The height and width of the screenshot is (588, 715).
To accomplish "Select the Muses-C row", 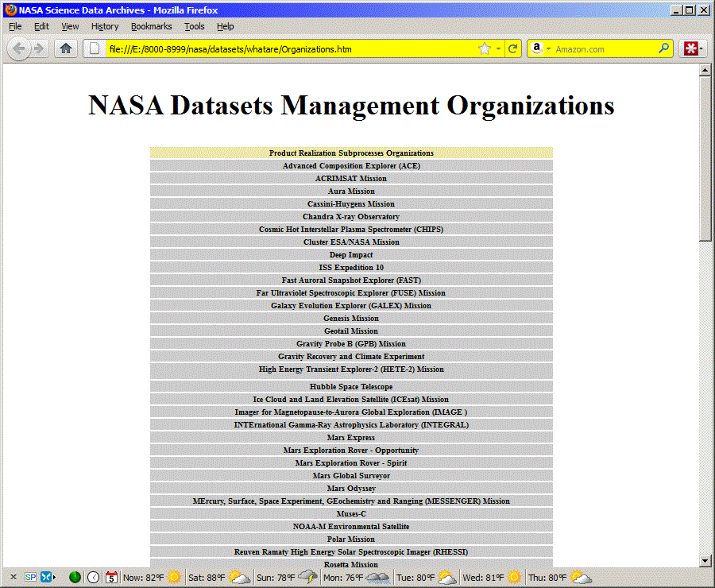I will [x=351, y=513].
